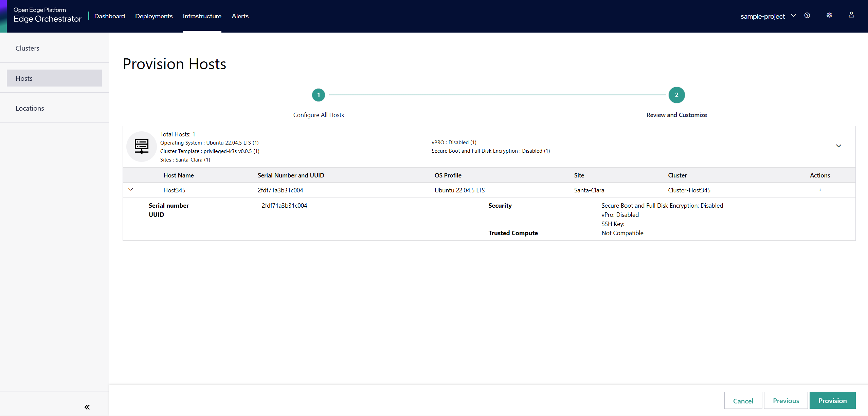Click the Serial number detail label
Viewport: 868px width, 416px height.
168,206
